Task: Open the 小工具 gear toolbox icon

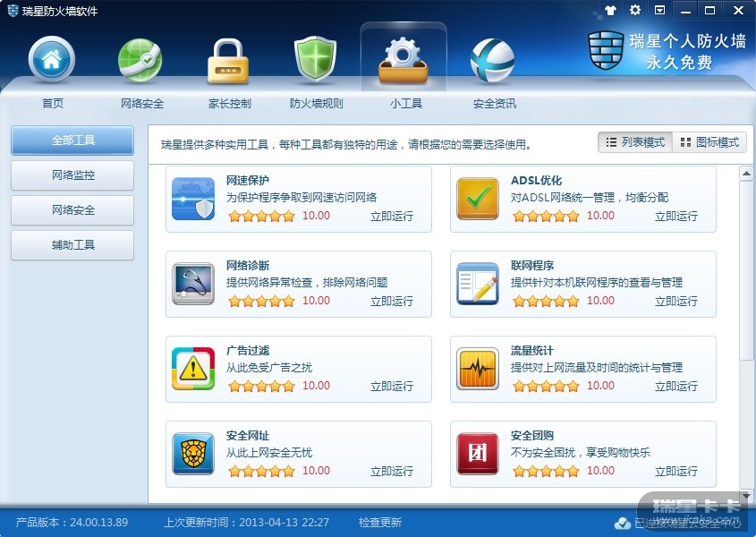Action: 403,60
